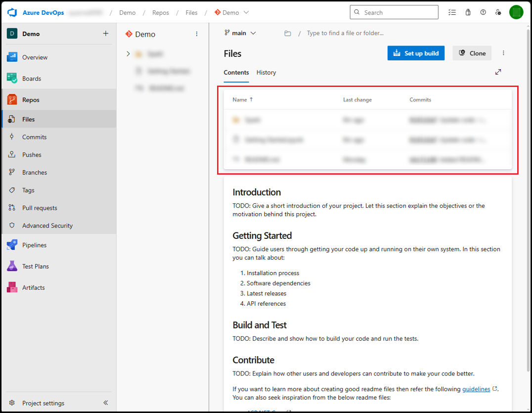Open the Marketplace shopping bag icon

(x=468, y=12)
